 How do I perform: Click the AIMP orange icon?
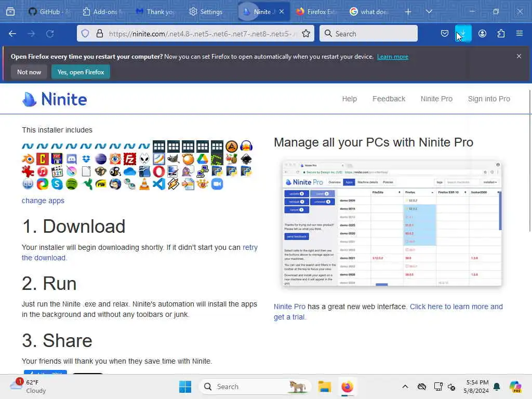coord(232,146)
